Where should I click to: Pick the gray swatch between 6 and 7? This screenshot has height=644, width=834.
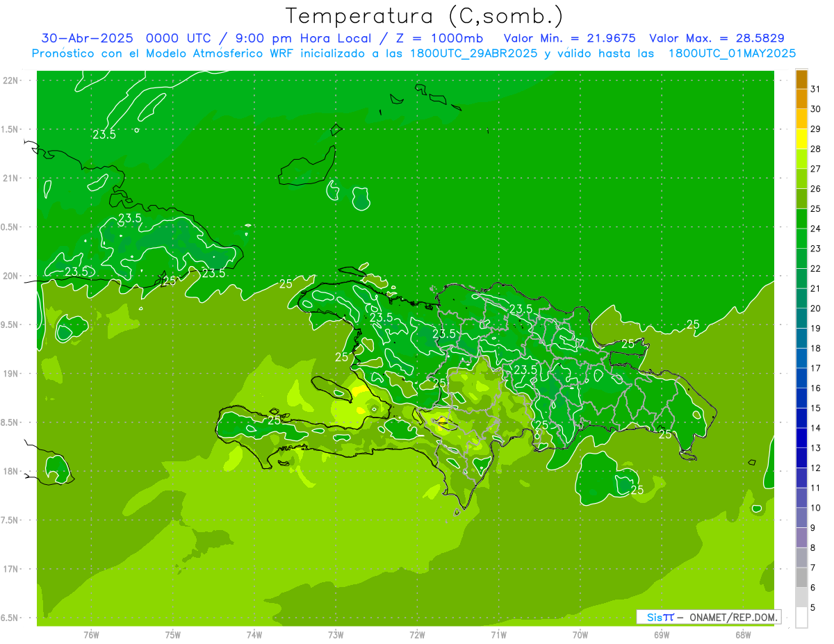[801, 577]
